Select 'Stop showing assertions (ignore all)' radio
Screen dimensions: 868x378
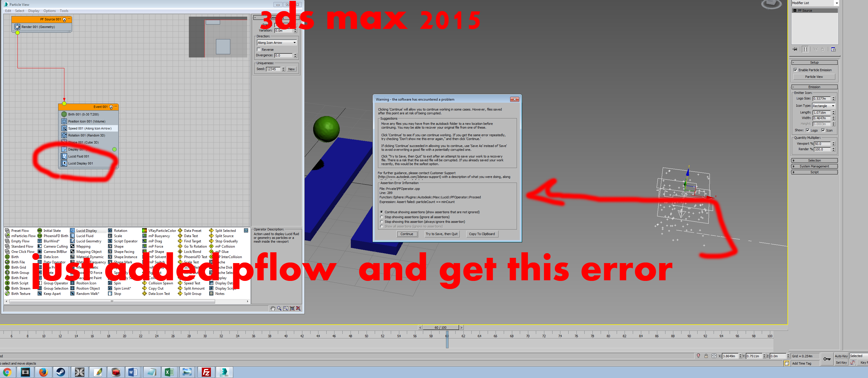click(381, 217)
